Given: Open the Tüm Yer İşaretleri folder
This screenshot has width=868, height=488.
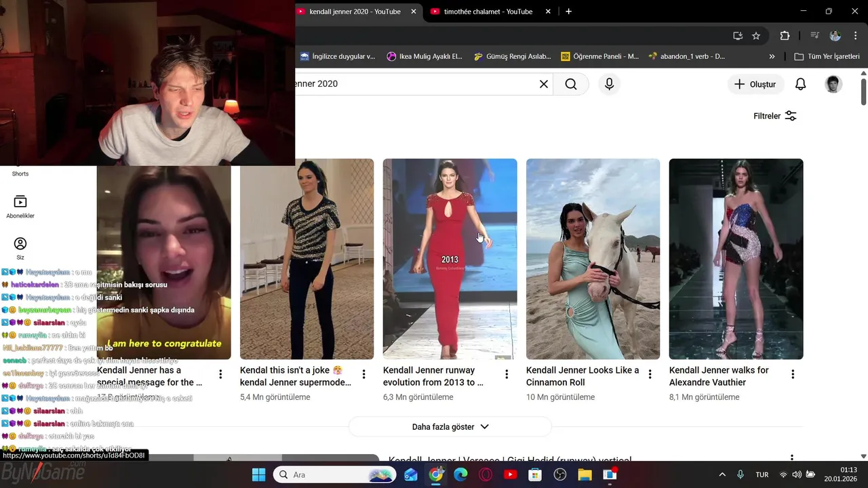Looking at the screenshot, I should (827, 56).
